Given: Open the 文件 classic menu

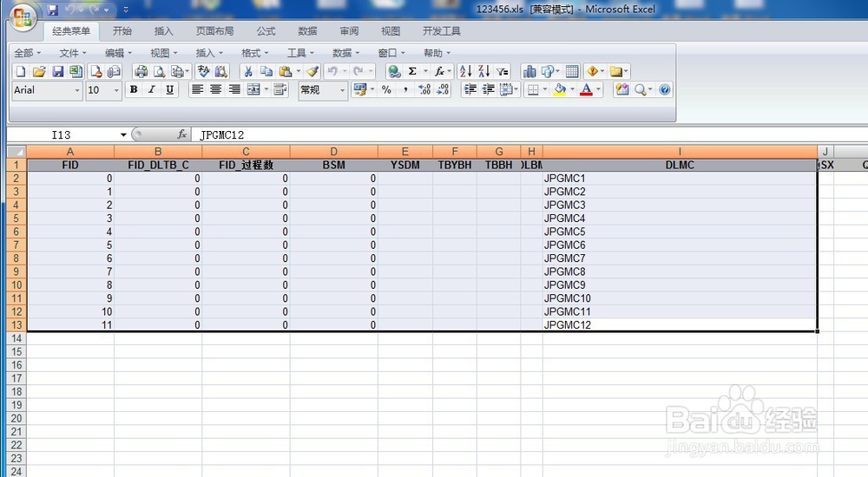Looking at the screenshot, I should click(x=73, y=53).
